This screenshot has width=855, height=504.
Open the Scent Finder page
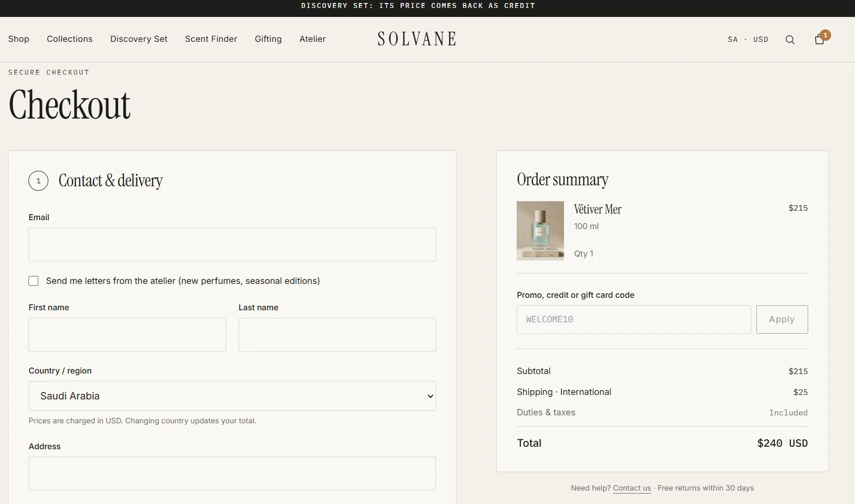coord(211,39)
